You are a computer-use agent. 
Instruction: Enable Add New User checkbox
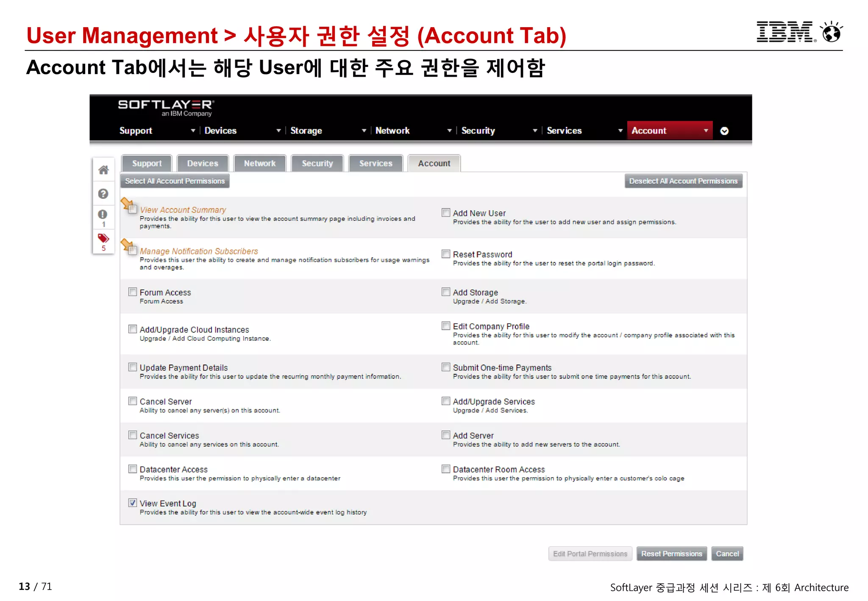[446, 212]
